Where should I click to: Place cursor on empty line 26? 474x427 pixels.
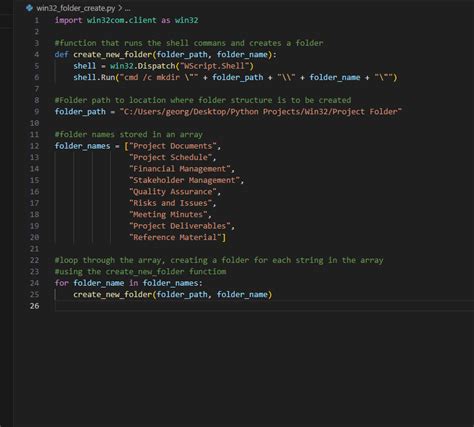(x=263, y=306)
